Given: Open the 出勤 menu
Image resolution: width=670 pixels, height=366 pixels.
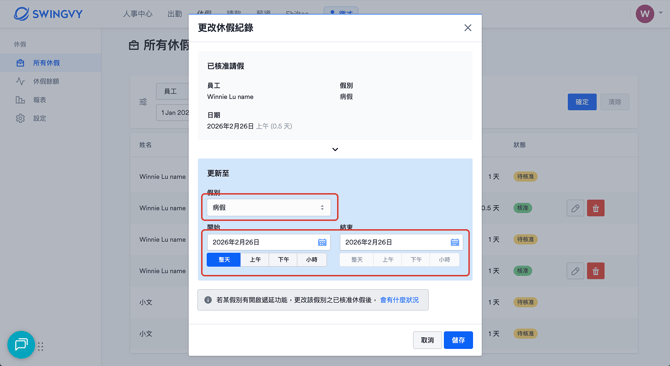Looking at the screenshot, I should pyautogui.click(x=175, y=14).
